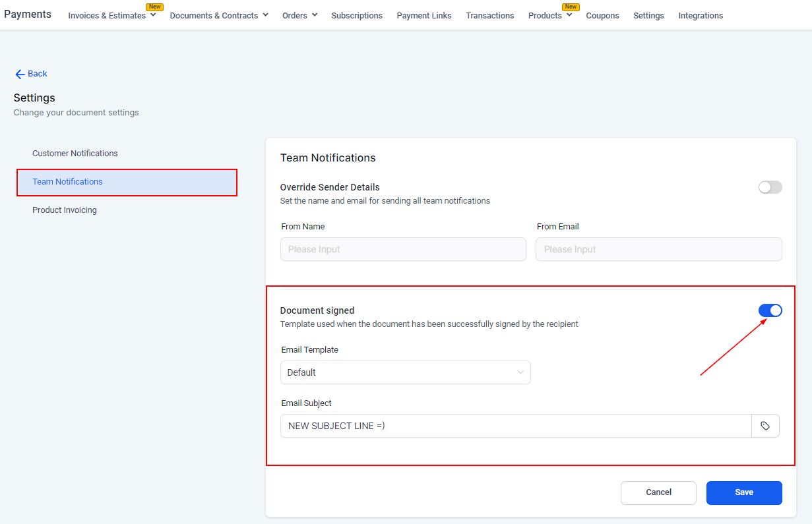Expand the Products menu
Screen dimensions: 812x524
point(550,15)
